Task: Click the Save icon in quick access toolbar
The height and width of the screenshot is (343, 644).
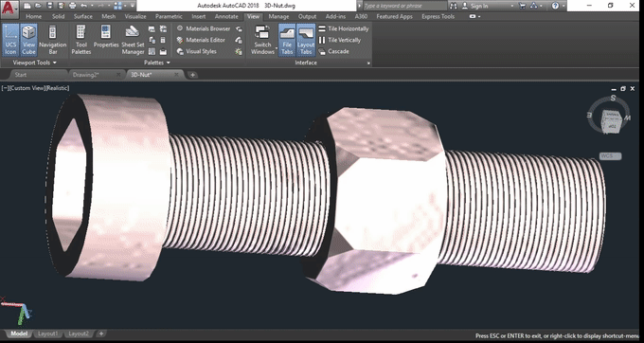Action: 49,6
